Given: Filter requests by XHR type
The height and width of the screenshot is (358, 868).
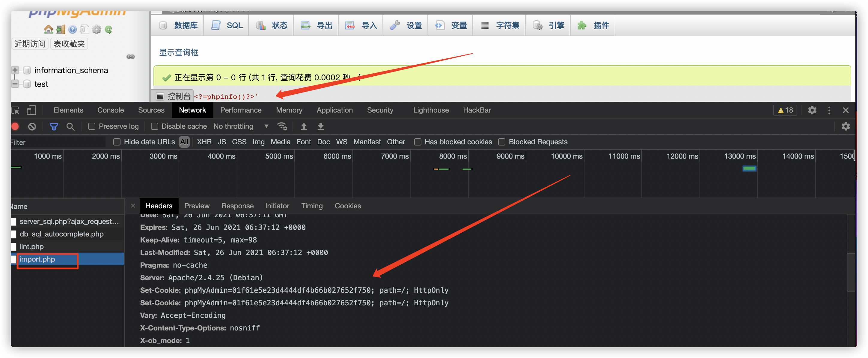Looking at the screenshot, I should [x=204, y=142].
